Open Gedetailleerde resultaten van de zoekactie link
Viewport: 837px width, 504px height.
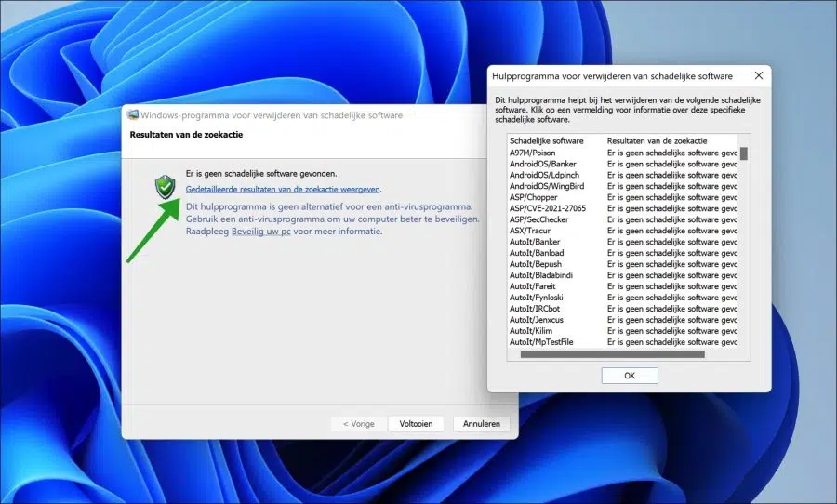coord(283,189)
